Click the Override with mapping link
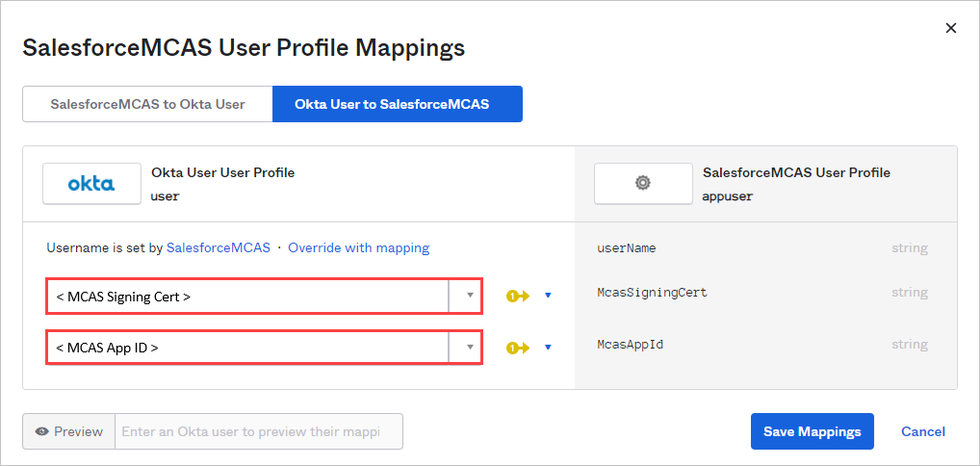Screen dimensions: 980x466 pyautogui.click(x=358, y=247)
